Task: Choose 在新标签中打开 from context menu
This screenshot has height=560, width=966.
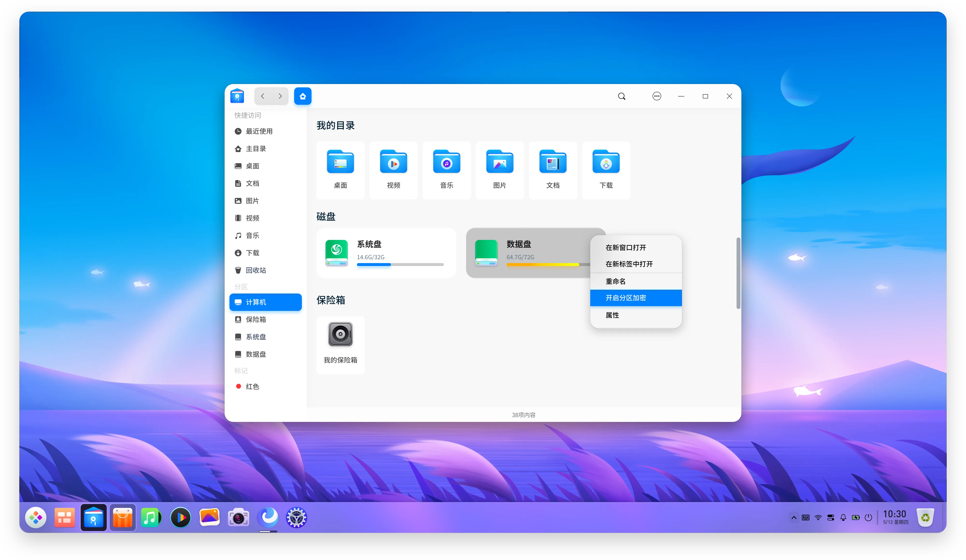Action: [x=636, y=264]
